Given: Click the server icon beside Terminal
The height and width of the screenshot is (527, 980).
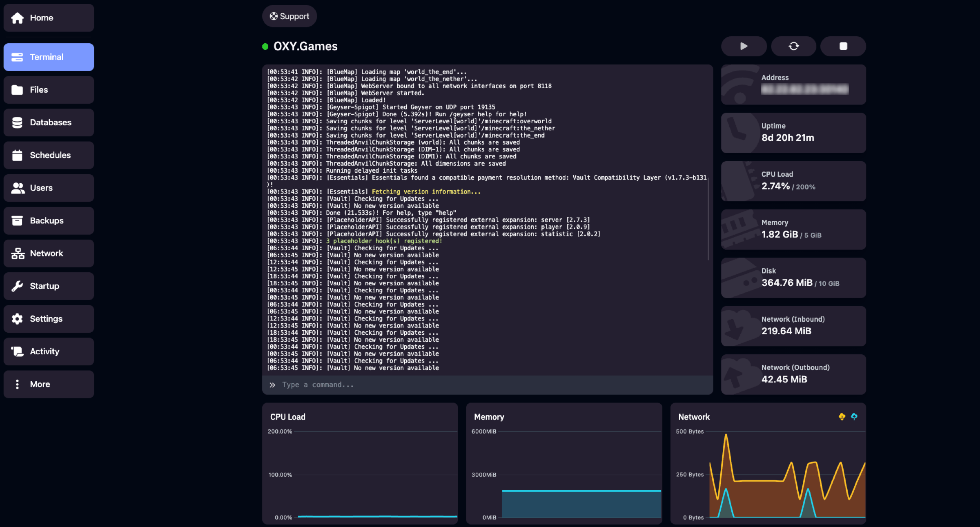Looking at the screenshot, I should click(x=17, y=57).
